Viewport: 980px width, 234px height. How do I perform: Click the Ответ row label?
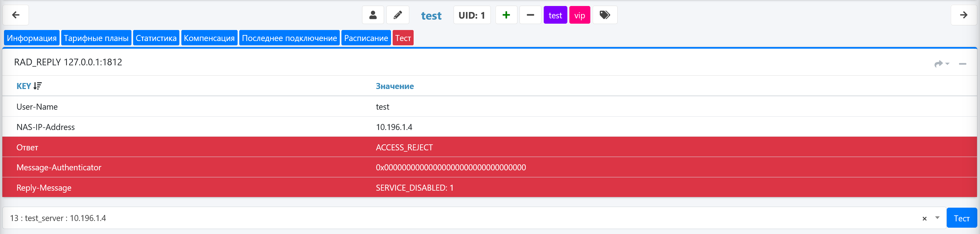[x=27, y=147]
